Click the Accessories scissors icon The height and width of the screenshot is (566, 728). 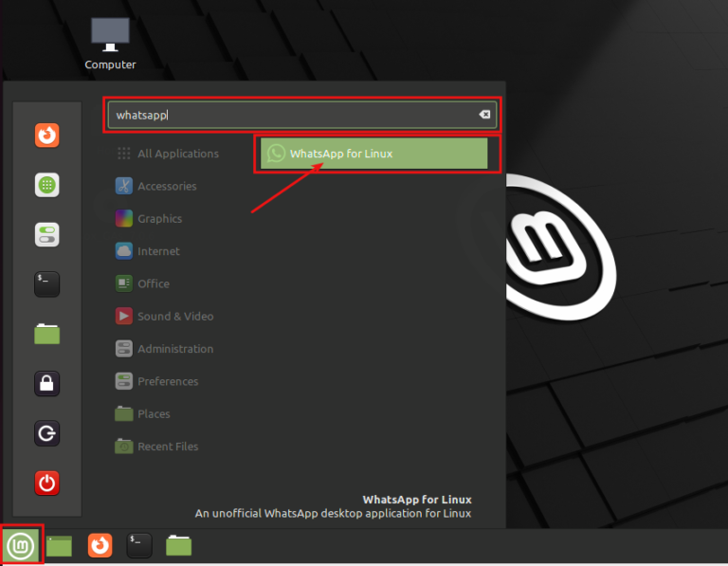(x=124, y=186)
